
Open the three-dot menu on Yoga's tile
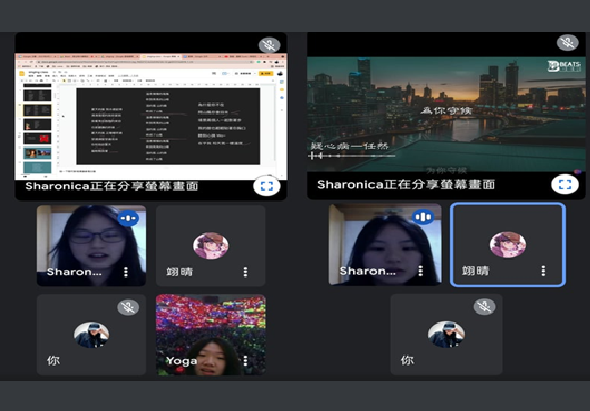coord(245,361)
